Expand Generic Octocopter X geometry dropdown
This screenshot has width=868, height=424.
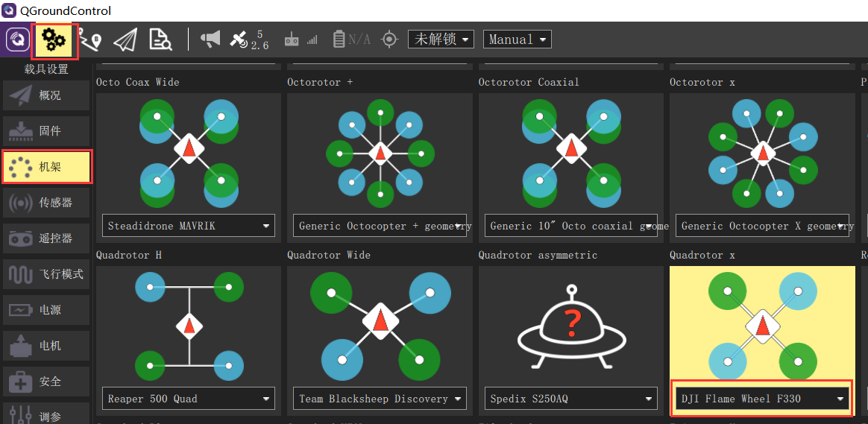click(762, 226)
